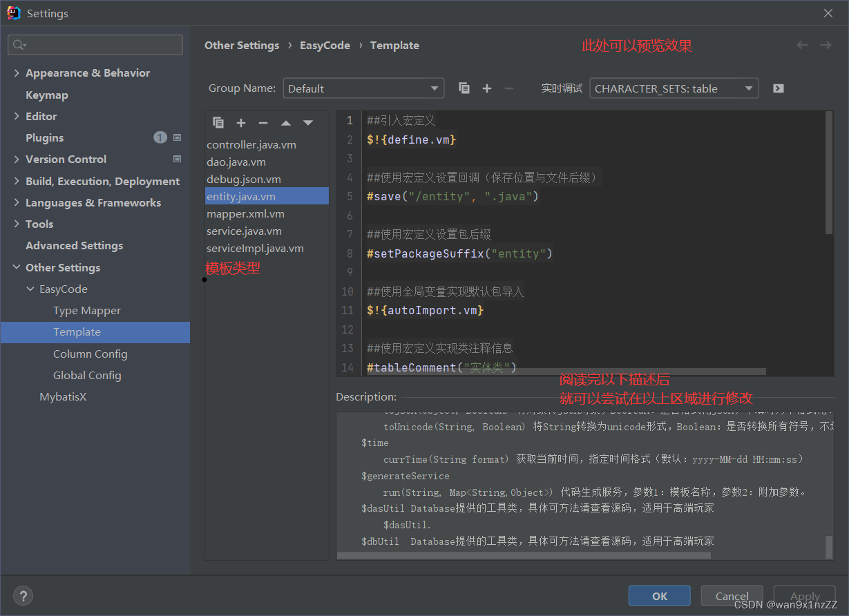The image size is (849, 616).
Task: Expand Languages & Frameworks section
Action: [17, 202]
